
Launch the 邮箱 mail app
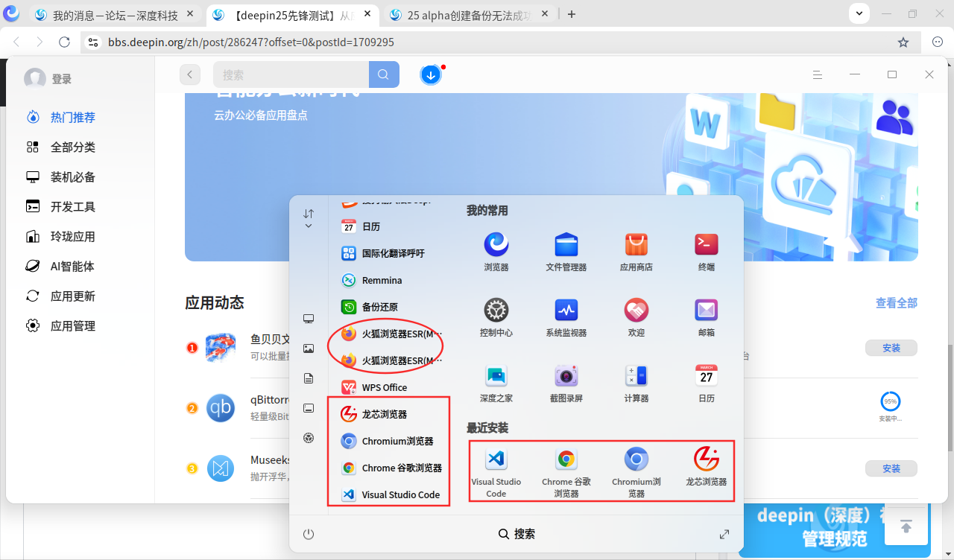(x=707, y=310)
